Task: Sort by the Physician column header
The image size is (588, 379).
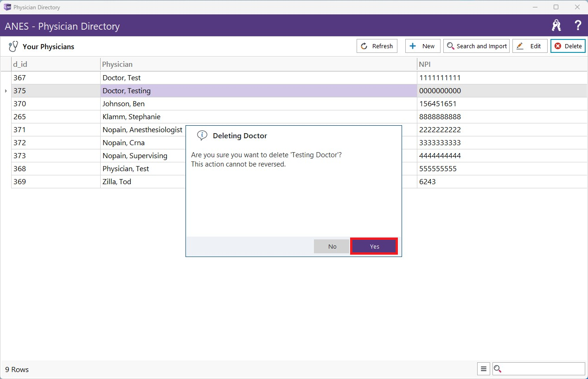Action: click(x=259, y=64)
